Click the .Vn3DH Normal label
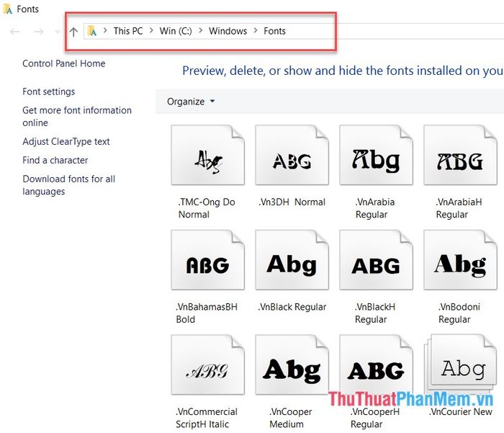 [292, 202]
